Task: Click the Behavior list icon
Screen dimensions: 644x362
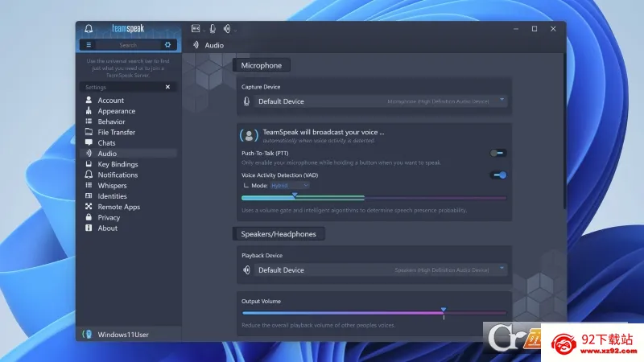Action: [89, 121]
